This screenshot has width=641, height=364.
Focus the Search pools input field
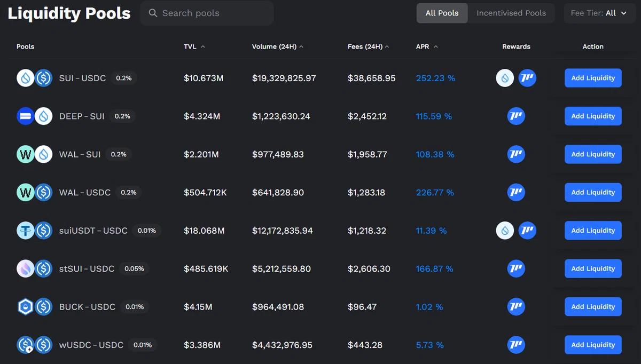pyautogui.click(x=207, y=13)
